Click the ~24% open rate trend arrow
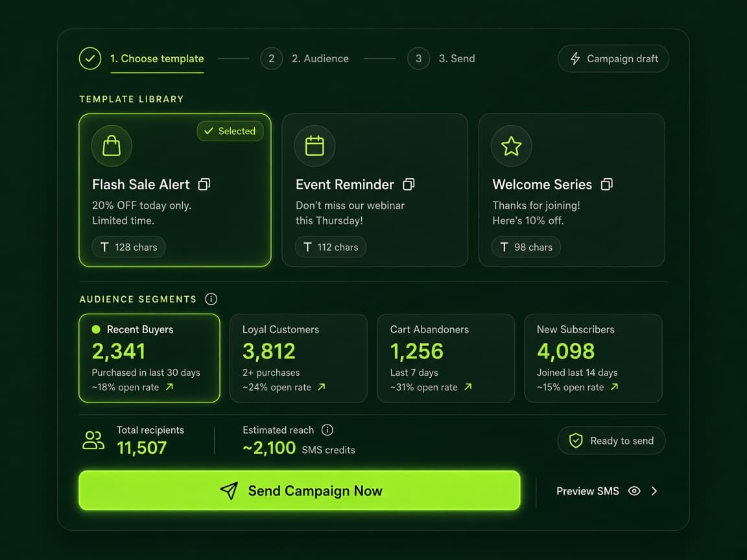 [x=322, y=387]
